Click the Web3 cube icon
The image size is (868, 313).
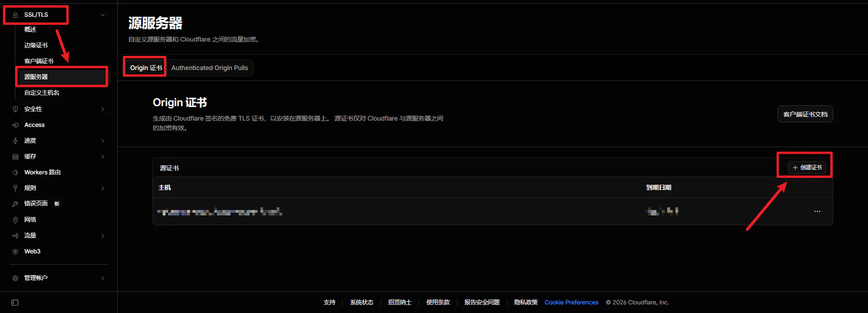point(15,252)
